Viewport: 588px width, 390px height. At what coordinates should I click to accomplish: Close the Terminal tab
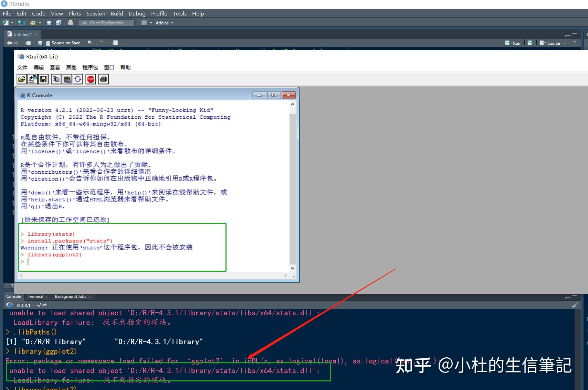pos(47,297)
